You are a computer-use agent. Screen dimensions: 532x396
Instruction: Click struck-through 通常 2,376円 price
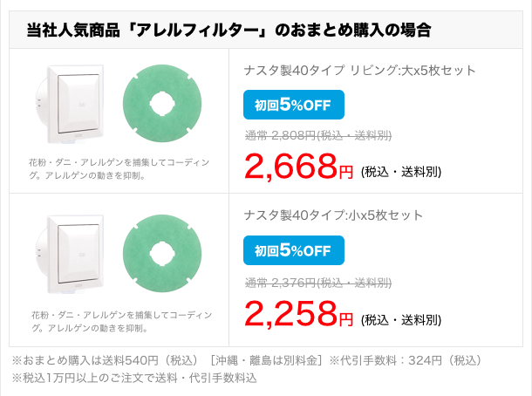click(318, 283)
